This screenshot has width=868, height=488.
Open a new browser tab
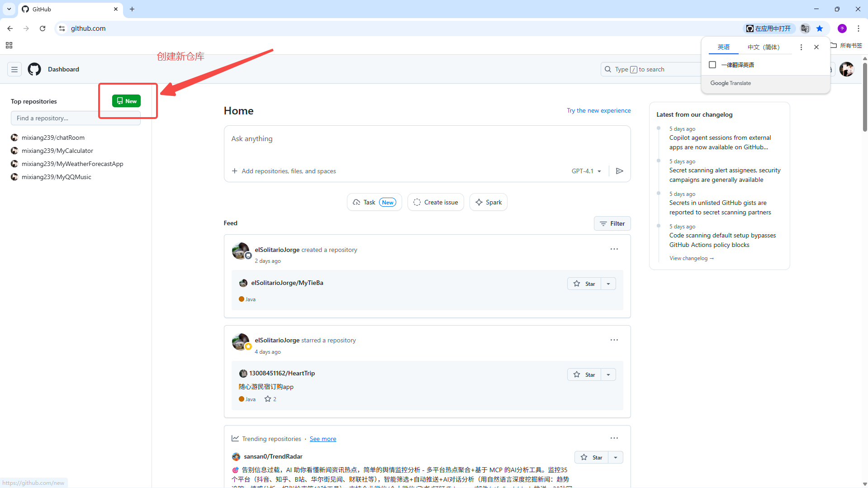[132, 9]
